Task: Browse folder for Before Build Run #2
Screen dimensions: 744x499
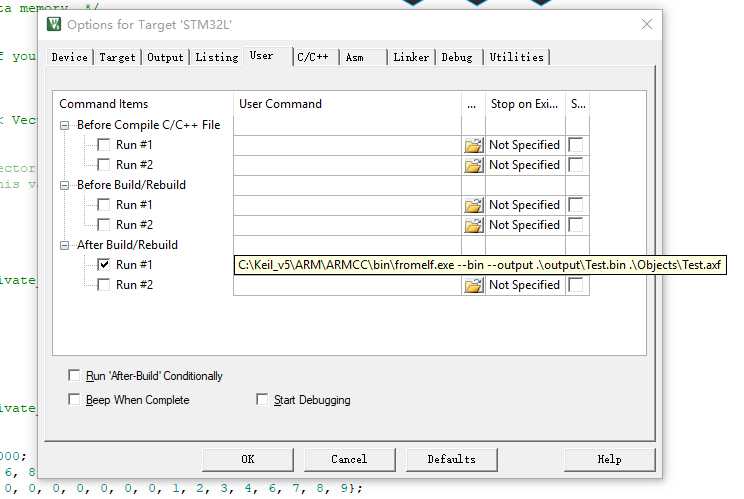Action: coord(473,225)
